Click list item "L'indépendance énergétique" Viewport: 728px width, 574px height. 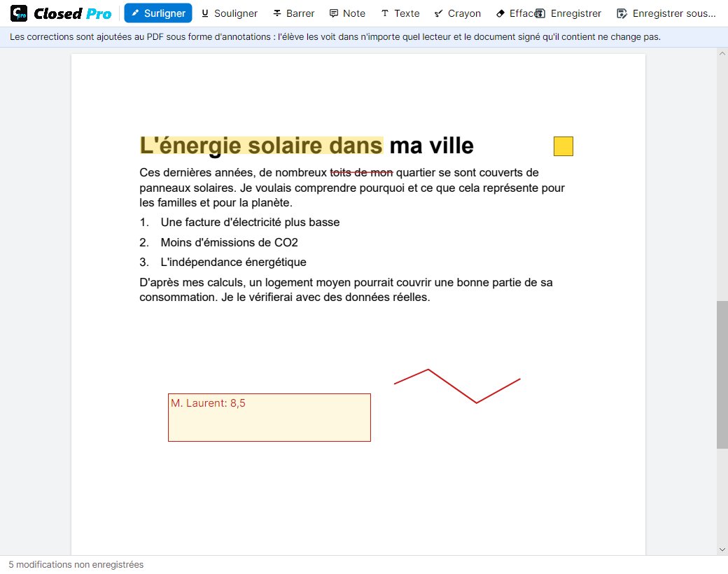coord(233,262)
